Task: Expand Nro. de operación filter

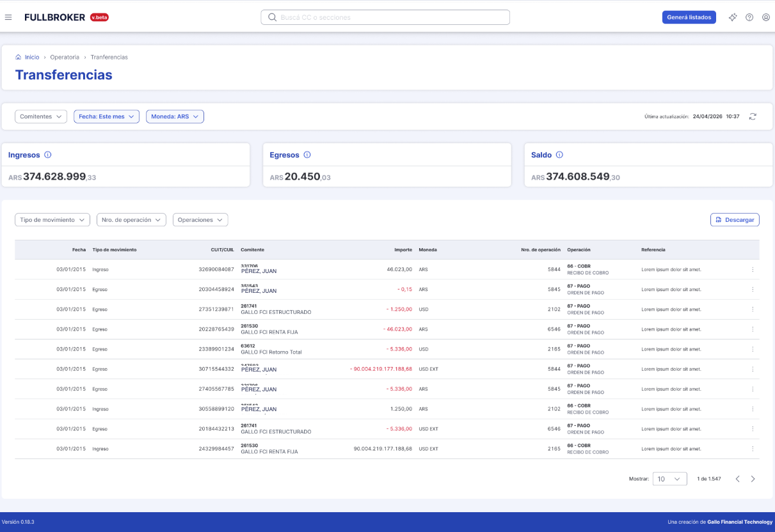Action: tap(131, 220)
